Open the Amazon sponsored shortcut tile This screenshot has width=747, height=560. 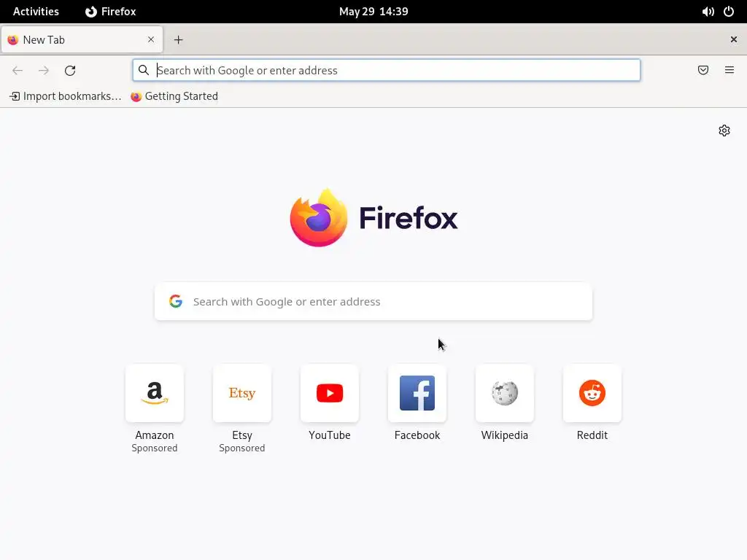(x=155, y=393)
